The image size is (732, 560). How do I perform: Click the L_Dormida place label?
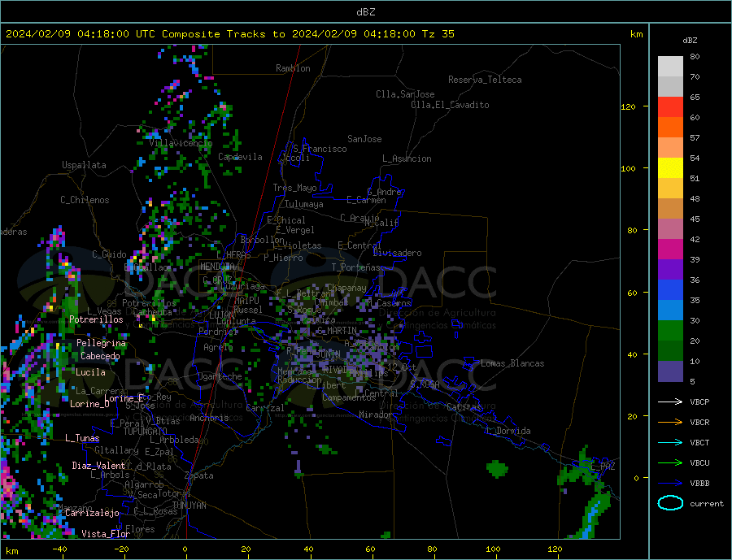(509, 431)
